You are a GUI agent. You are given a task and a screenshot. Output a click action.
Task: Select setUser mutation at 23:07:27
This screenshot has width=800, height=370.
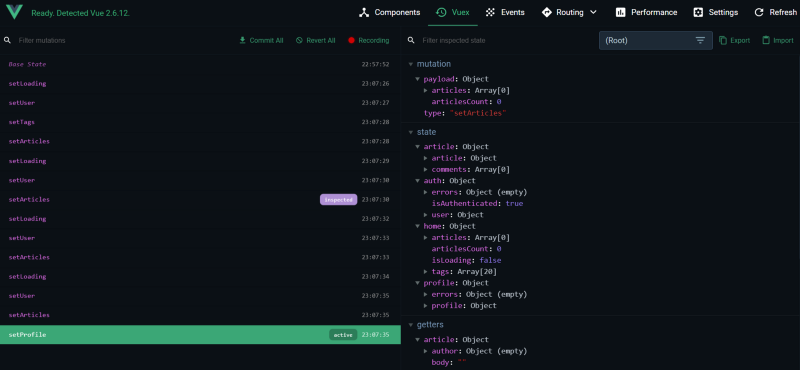[200, 103]
